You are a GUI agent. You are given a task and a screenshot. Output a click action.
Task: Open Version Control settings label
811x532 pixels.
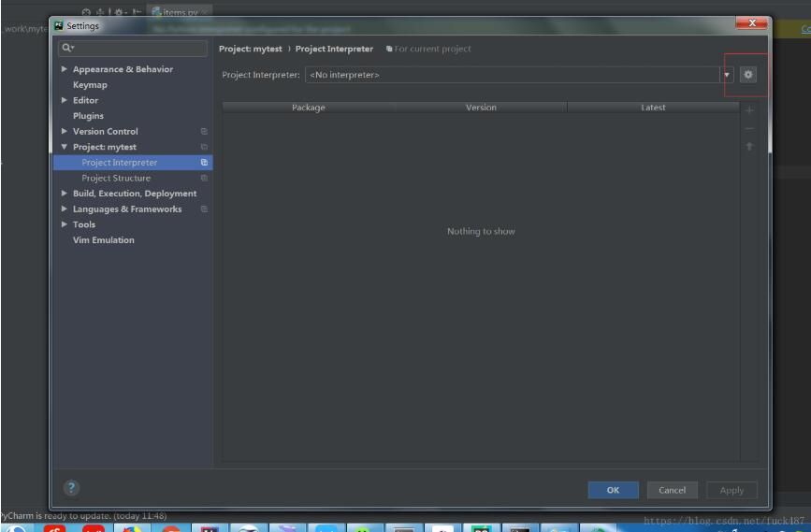(x=106, y=131)
